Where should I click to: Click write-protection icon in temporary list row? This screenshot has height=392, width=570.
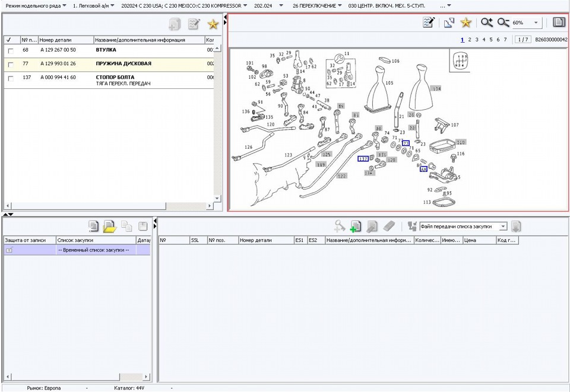coord(9,250)
